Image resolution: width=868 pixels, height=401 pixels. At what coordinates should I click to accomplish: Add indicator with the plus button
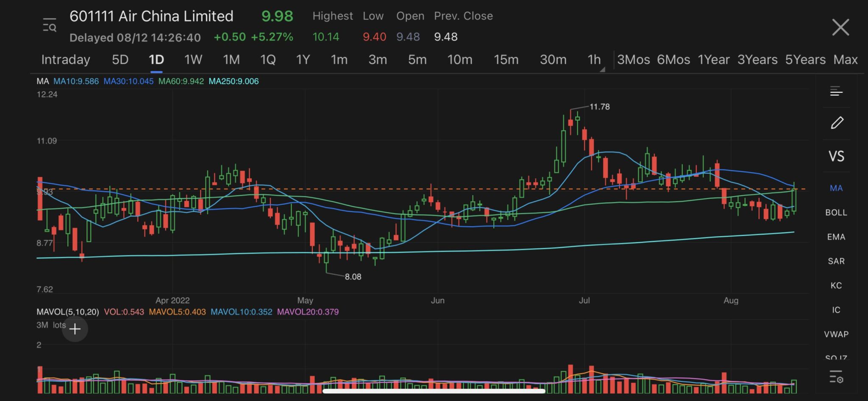[x=75, y=329]
